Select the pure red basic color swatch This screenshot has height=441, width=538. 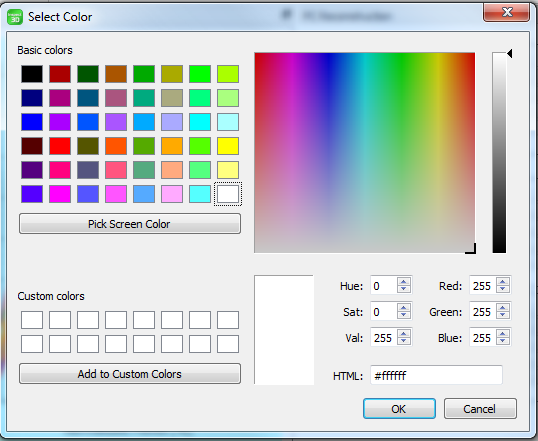pos(60,146)
